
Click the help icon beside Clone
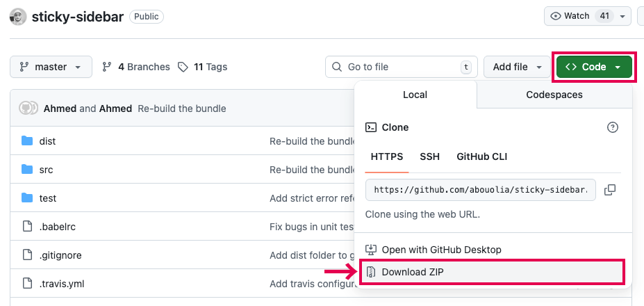pyautogui.click(x=612, y=127)
